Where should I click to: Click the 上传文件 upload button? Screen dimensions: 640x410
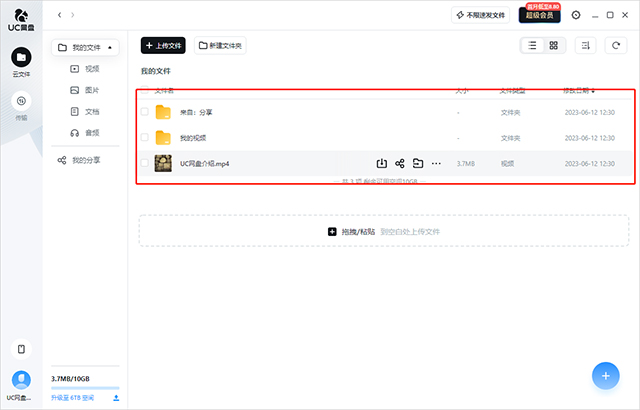pyautogui.click(x=163, y=46)
